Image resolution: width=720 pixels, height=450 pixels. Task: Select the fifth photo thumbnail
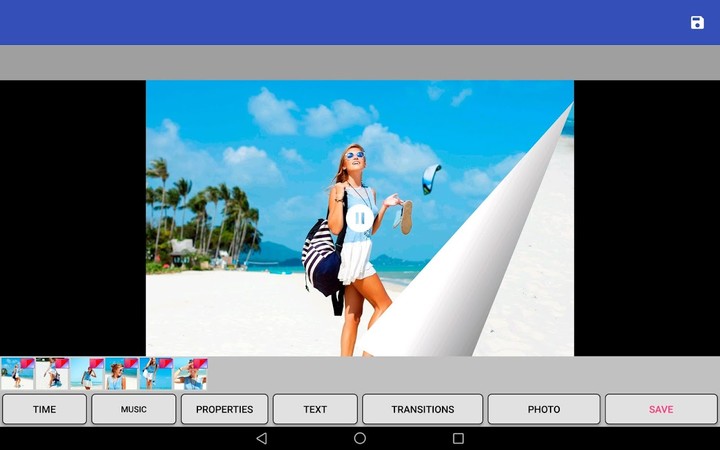[x=156, y=374]
